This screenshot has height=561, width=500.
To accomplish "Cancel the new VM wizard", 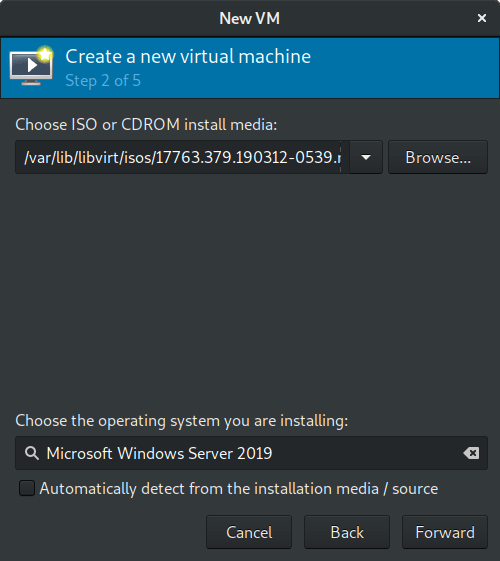I will [249, 532].
